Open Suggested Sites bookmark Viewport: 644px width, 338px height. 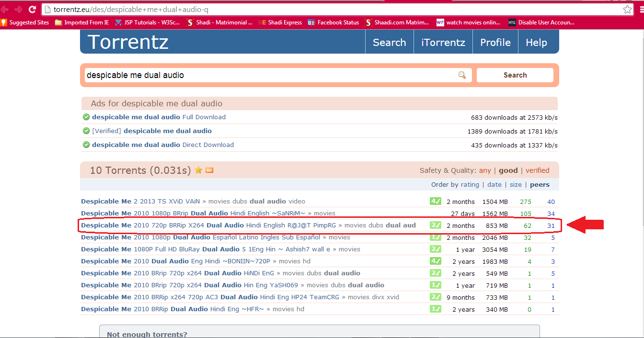25,23
